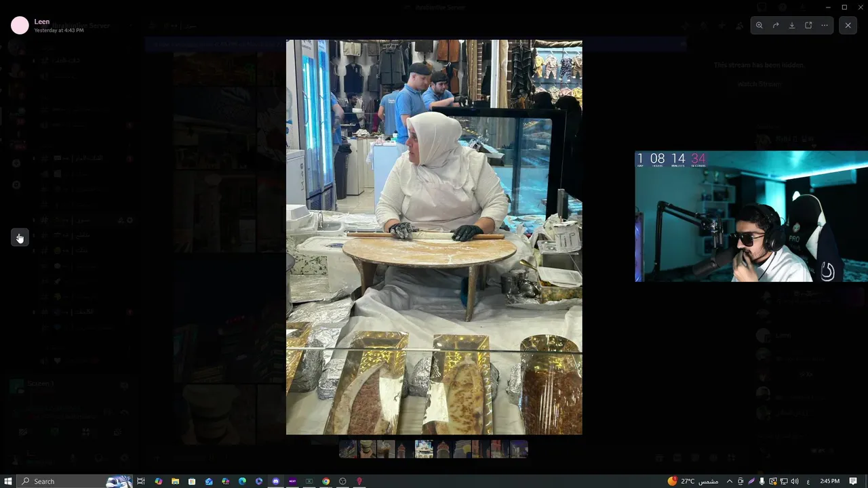Open the 2:45 PM clock flyout
868x488 pixels.
(x=830, y=481)
